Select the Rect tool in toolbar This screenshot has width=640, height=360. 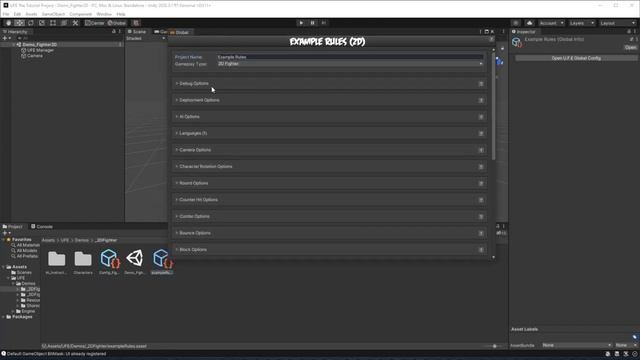pos(53,23)
